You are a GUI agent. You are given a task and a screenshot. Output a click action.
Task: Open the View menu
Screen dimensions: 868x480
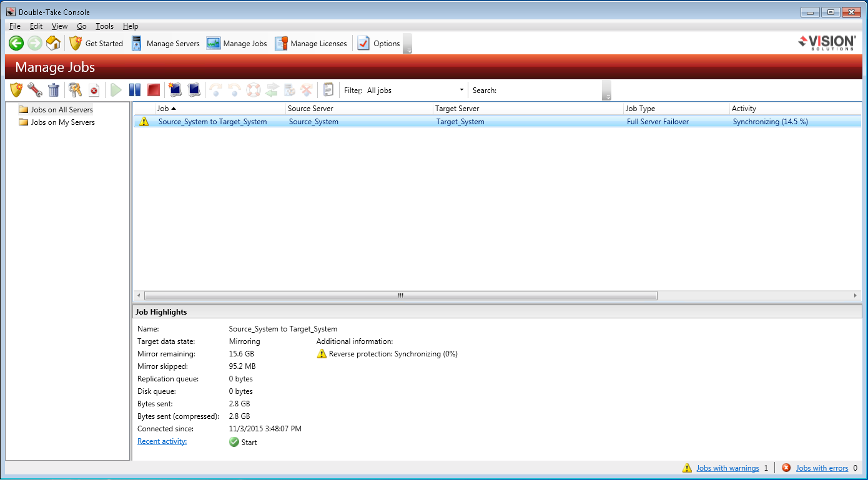pos(59,26)
